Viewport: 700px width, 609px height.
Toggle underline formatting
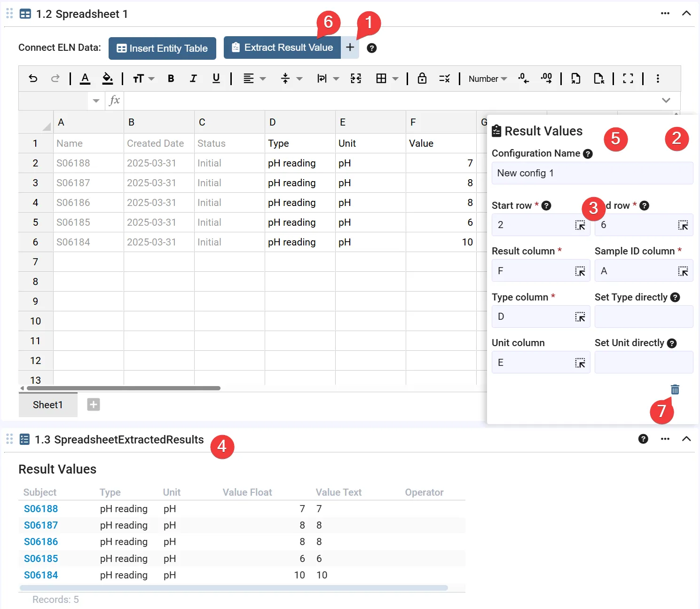point(216,79)
